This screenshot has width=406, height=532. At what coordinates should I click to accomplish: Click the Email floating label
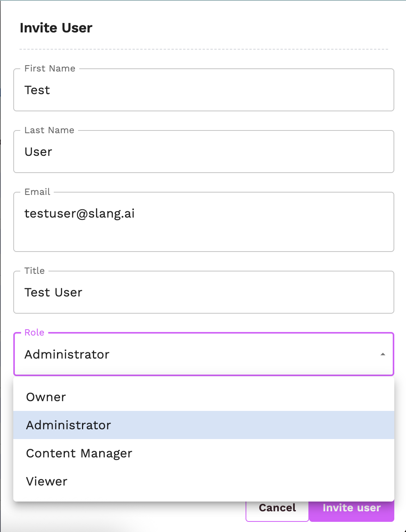pos(37,192)
